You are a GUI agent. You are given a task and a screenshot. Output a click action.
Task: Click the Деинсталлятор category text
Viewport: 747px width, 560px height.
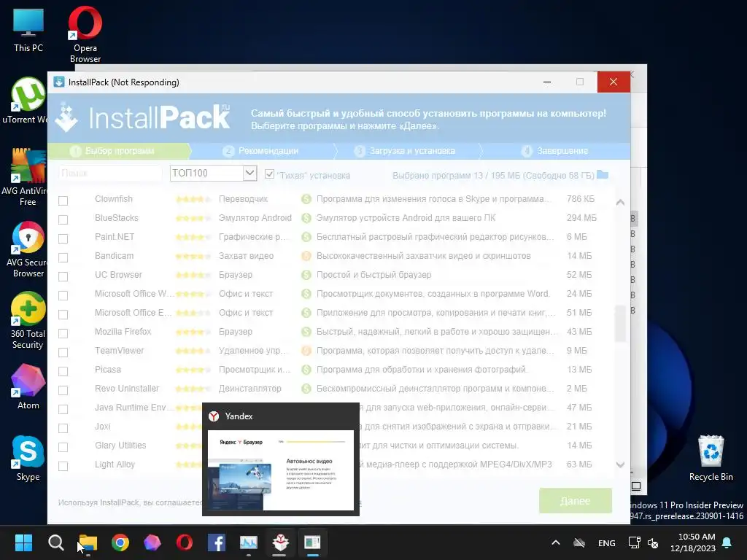coord(249,389)
